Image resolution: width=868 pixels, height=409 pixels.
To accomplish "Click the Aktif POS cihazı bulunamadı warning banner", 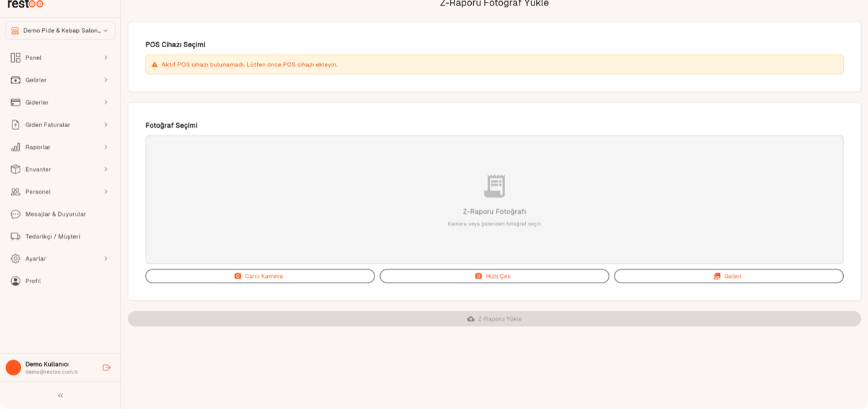I will [494, 64].
